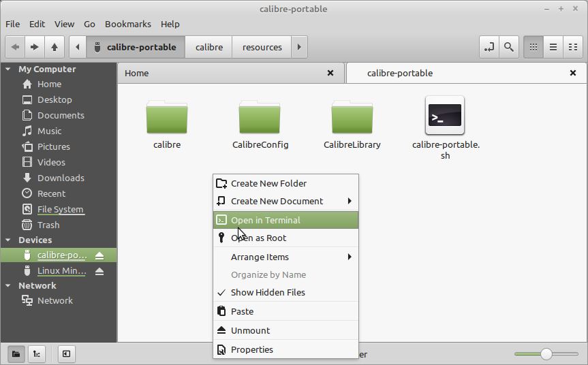Select the calibre-portable.sh script file
The image size is (588, 365).
[x=445, y=115]
